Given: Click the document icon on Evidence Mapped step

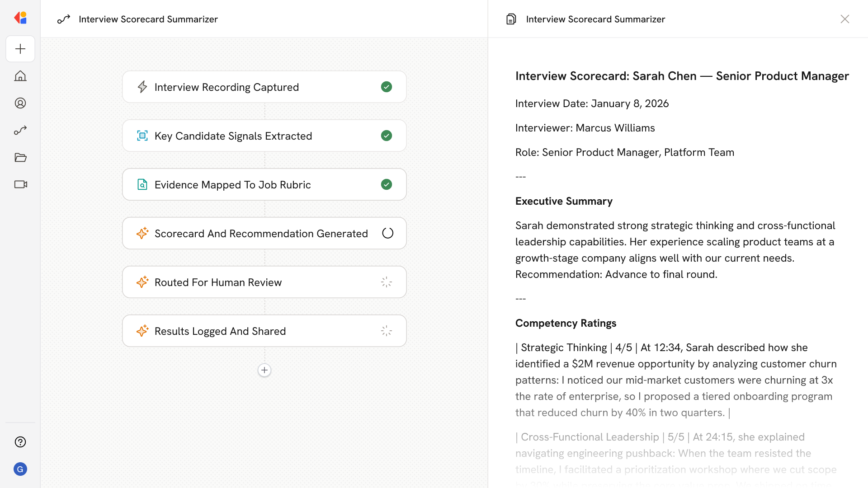Looking at the screenshot, I should coord(142,184).
